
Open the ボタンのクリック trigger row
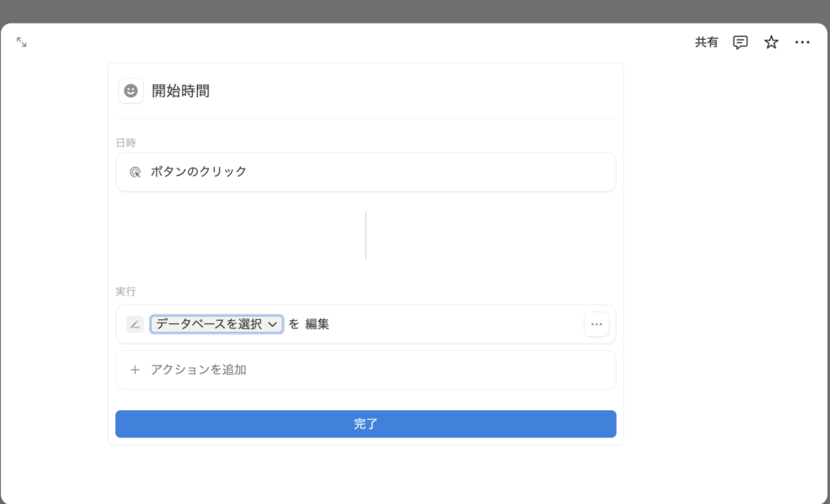pyautogui.click(x=366, y=172)
